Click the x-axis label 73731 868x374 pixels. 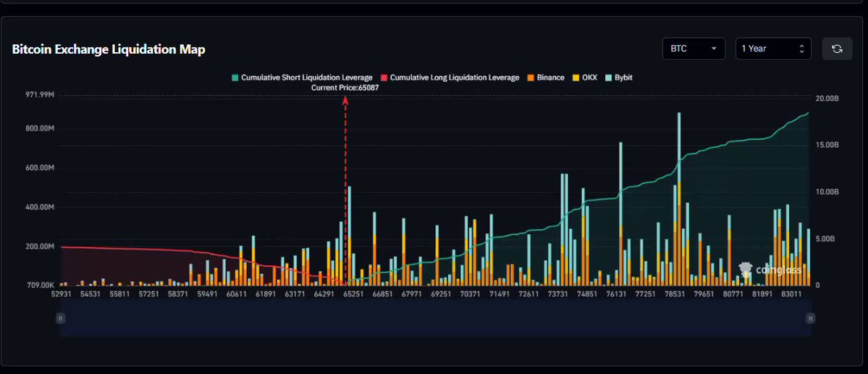pyautogui.click(x=557, y=294)
